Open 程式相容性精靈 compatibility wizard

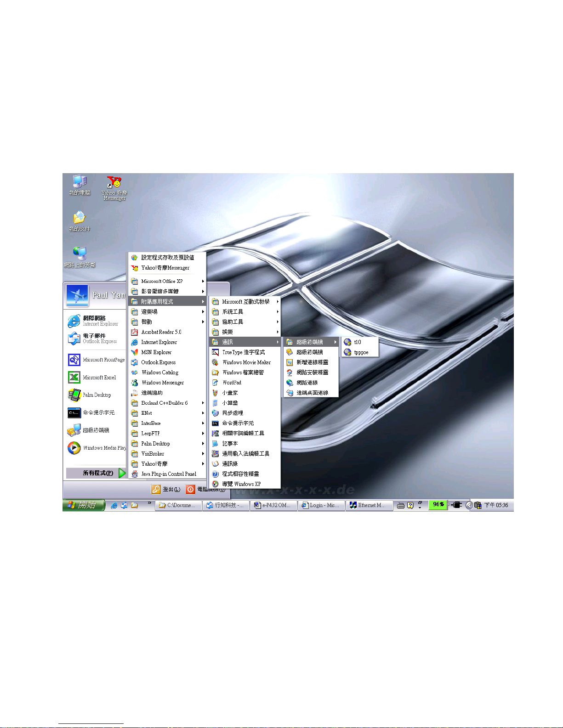click(x=245, y=474)
